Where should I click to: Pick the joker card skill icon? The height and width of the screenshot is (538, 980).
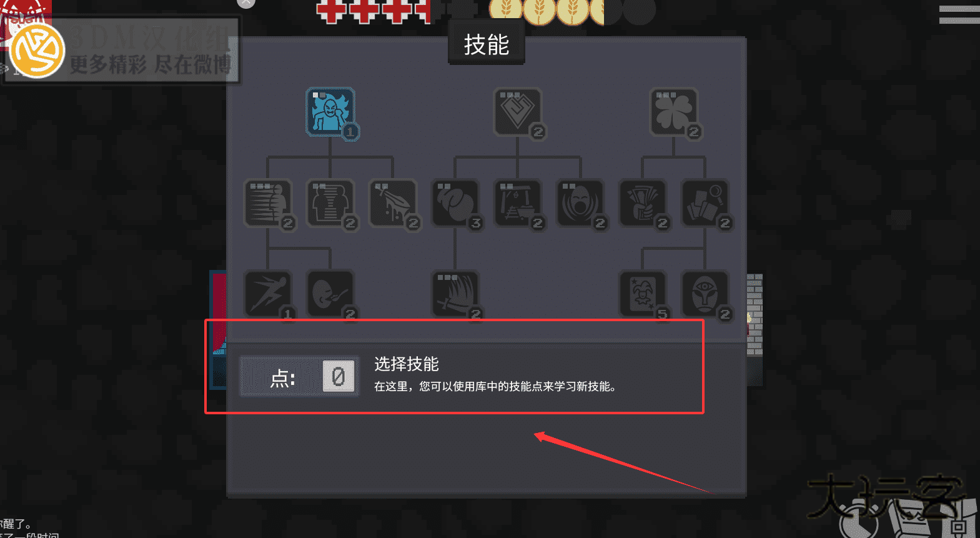click(643, 294)
